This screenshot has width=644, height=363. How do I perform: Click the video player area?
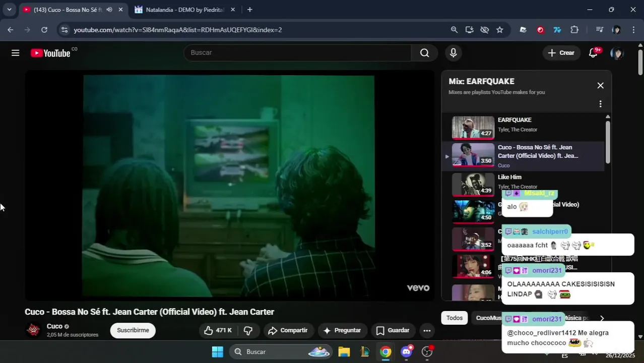coord(230,186)
